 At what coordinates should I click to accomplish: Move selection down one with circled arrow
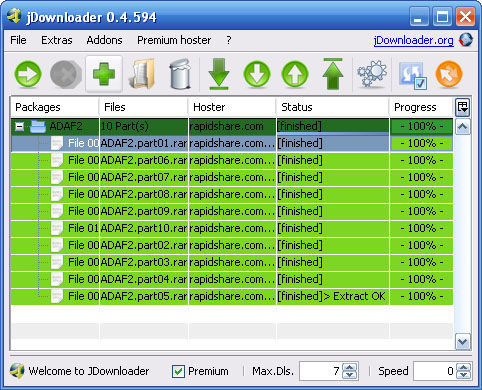pos(257,74)
